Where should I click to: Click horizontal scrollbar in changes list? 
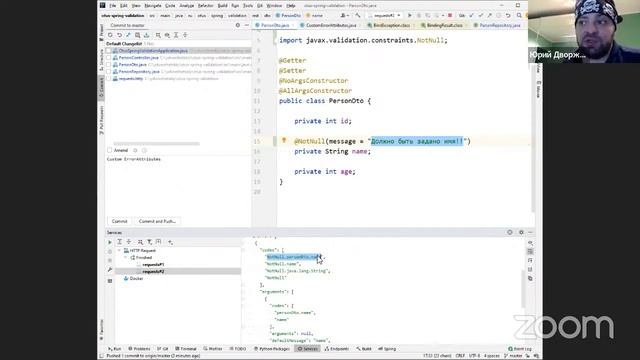(x=157, y=144)
